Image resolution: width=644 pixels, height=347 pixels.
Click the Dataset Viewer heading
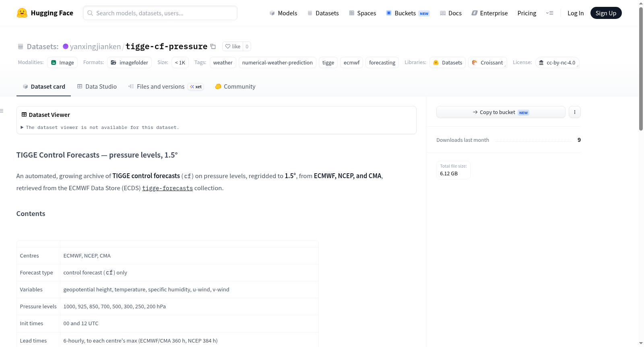(x=50, y=115)
